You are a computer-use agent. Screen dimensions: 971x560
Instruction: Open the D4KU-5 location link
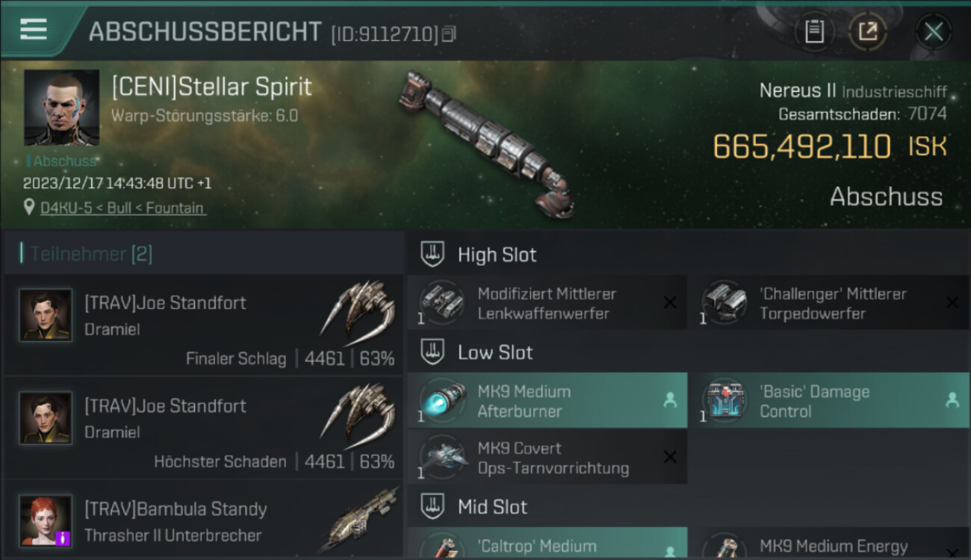[x=122, y=208]
